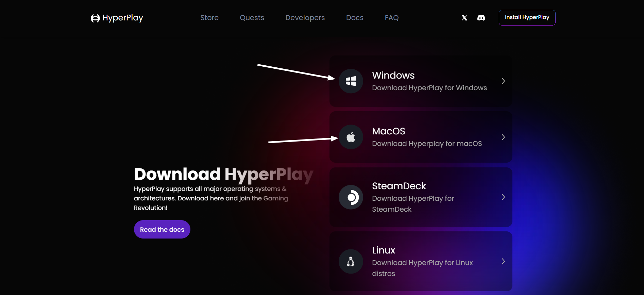This screenshot has width=644, height=295.
Task: Expand the MacOS card chevron
Action: coord(503,137)
